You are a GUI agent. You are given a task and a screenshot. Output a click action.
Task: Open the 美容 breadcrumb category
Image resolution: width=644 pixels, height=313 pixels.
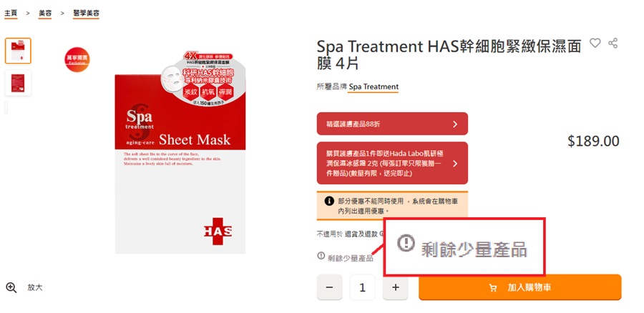coord(45,13)
